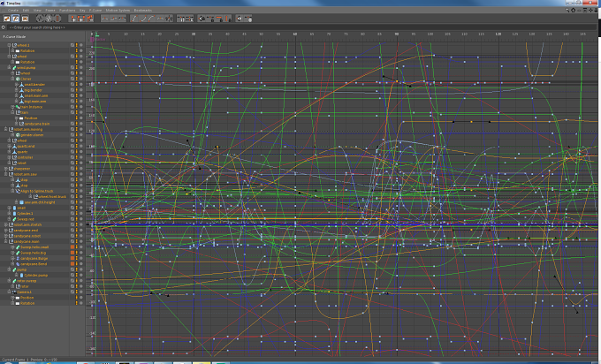Click the second add-key toolbar icon
Viewport: 601px width, 364px height.
(x=81, y=19)
